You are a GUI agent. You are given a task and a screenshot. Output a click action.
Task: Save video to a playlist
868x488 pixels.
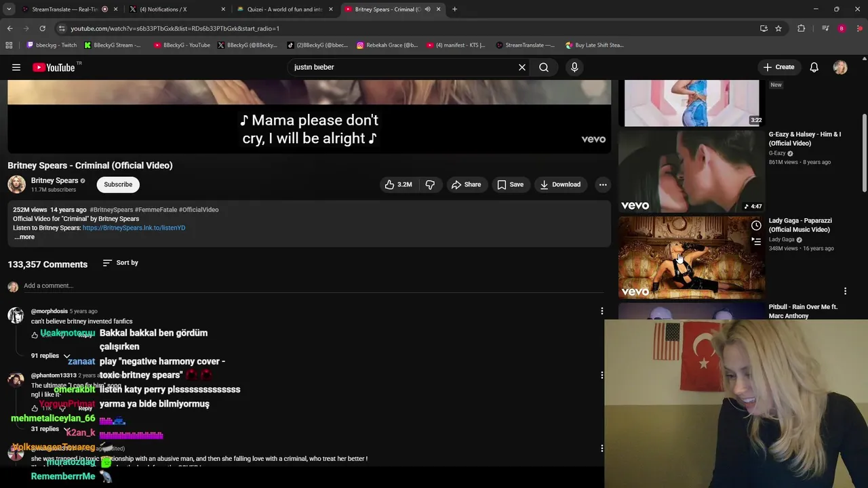pos(510,184)
